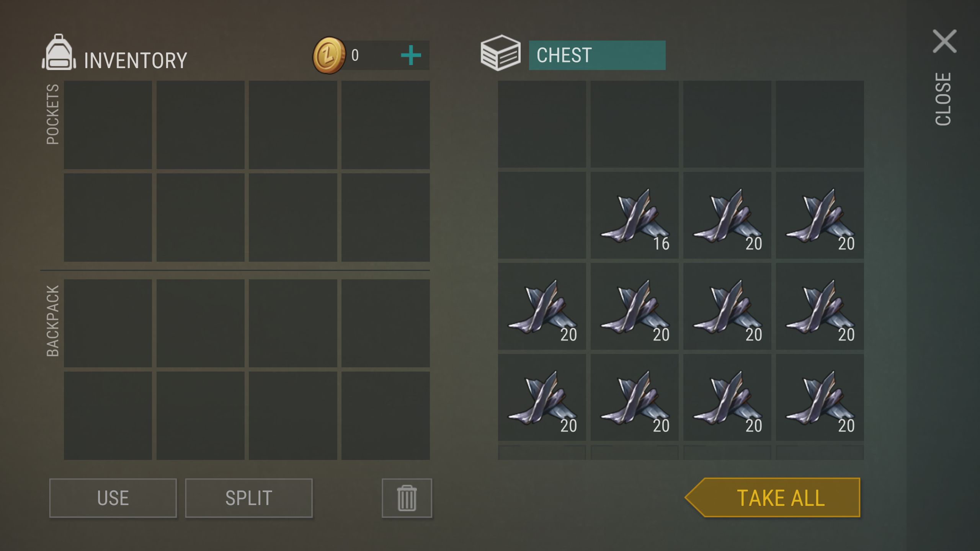The height and width of the screenshot is (551, 980).
Task: Click the chest crate icon
Action: (x=500, y=53)
